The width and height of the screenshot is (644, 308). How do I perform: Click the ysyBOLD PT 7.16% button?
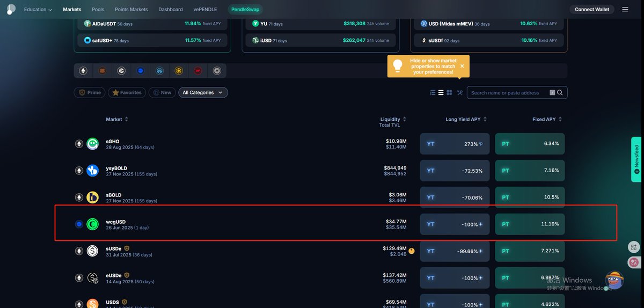(x=530, y=171)
